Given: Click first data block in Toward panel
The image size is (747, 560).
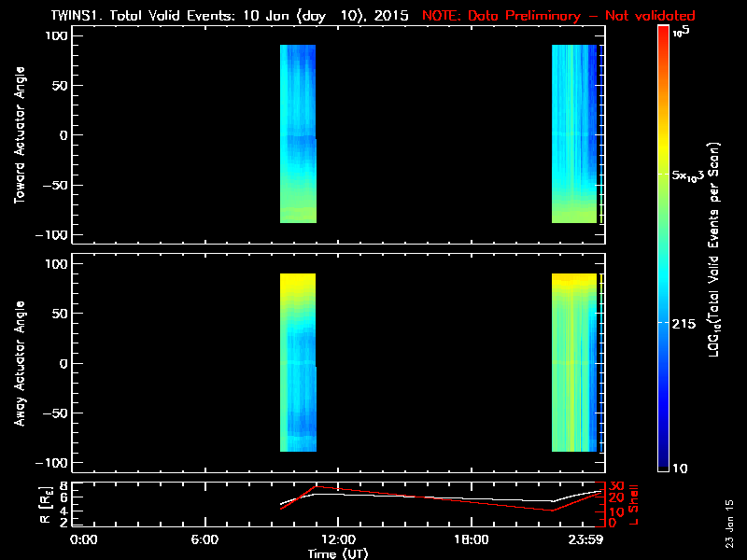Looking at the screenshot, I should pos(298,133).
